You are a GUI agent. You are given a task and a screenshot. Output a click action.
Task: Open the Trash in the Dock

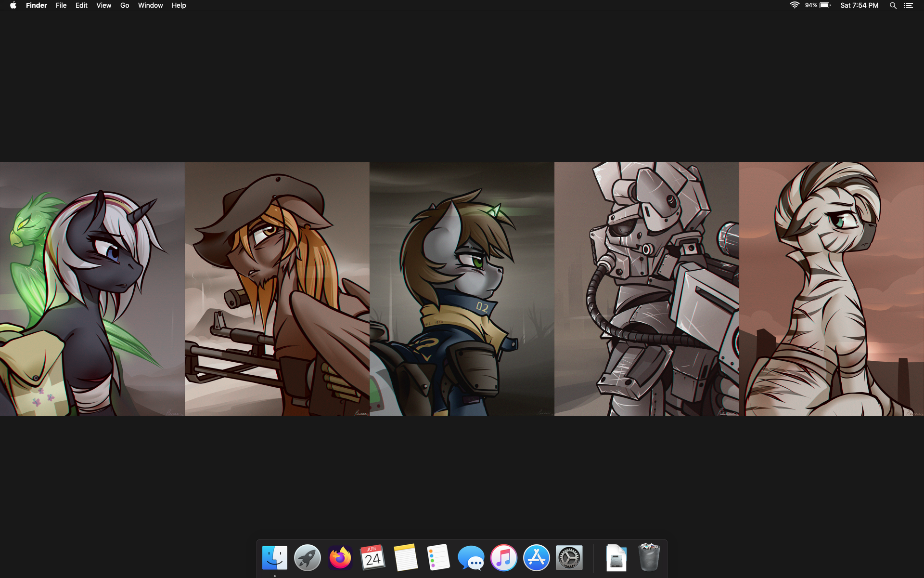tap(649, 558)
